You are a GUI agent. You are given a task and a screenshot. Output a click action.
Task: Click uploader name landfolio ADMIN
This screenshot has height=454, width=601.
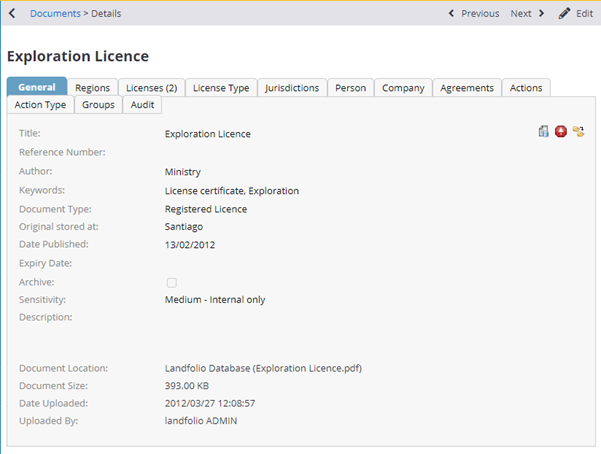pyautogui.click(x=201, y=421)
